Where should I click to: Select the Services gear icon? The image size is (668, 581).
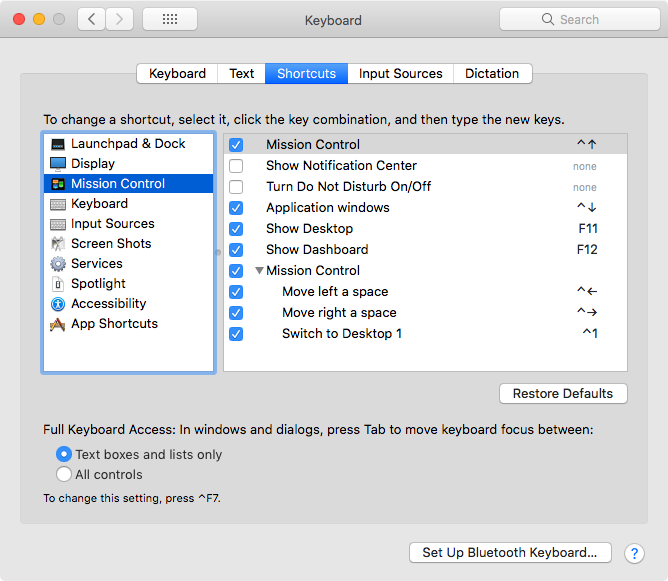pyautogui.click(x=58, y=264)
